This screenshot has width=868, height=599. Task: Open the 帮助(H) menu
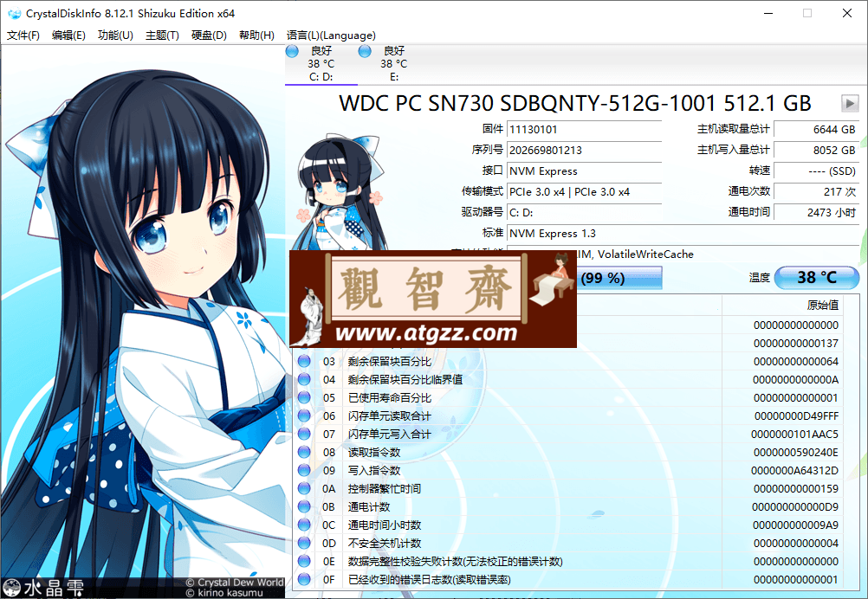[x=256, y=35]
